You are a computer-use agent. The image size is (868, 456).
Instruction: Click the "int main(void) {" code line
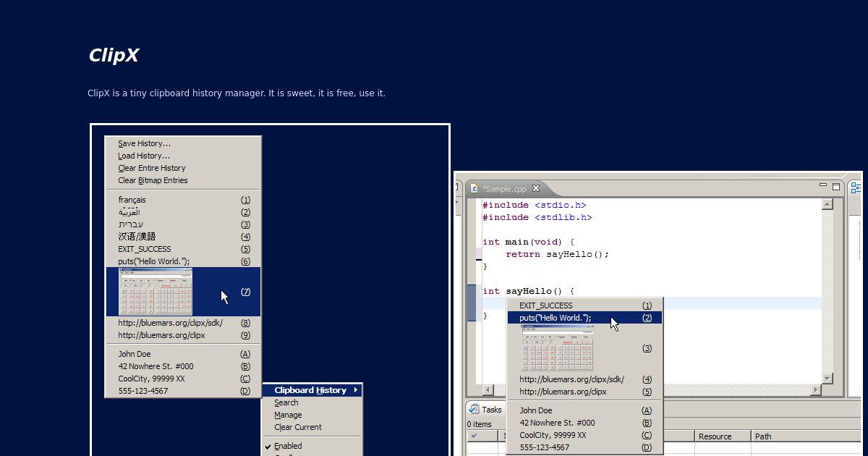point(529,242)
